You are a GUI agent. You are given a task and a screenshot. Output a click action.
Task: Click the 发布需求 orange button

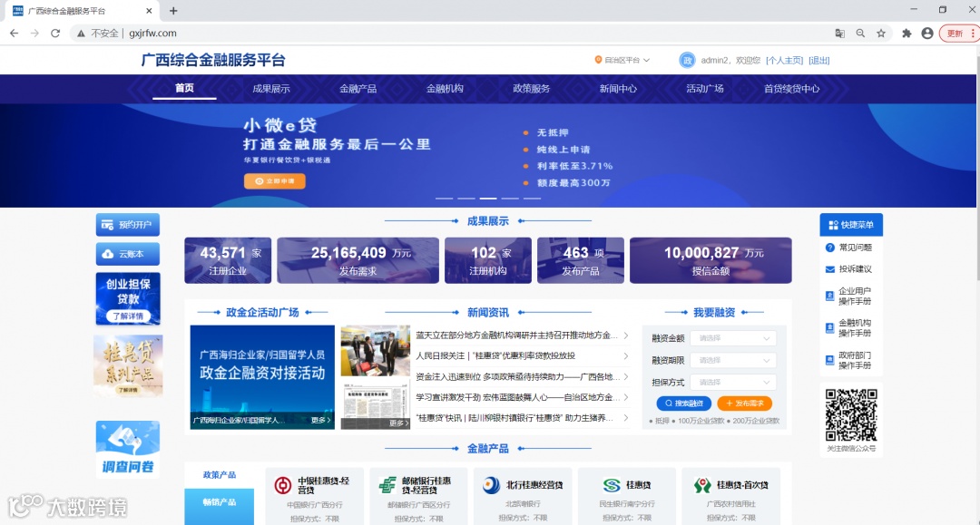click(x=744, y=403)
